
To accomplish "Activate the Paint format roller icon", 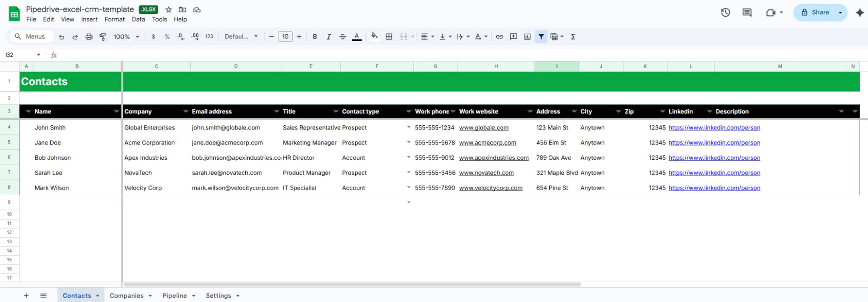I will [x=103, y=37].
